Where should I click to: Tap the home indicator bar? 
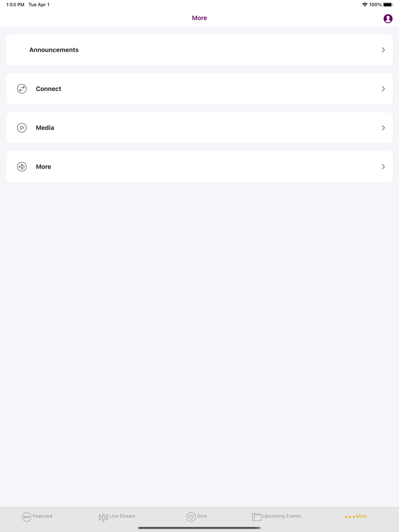[199, 528]
